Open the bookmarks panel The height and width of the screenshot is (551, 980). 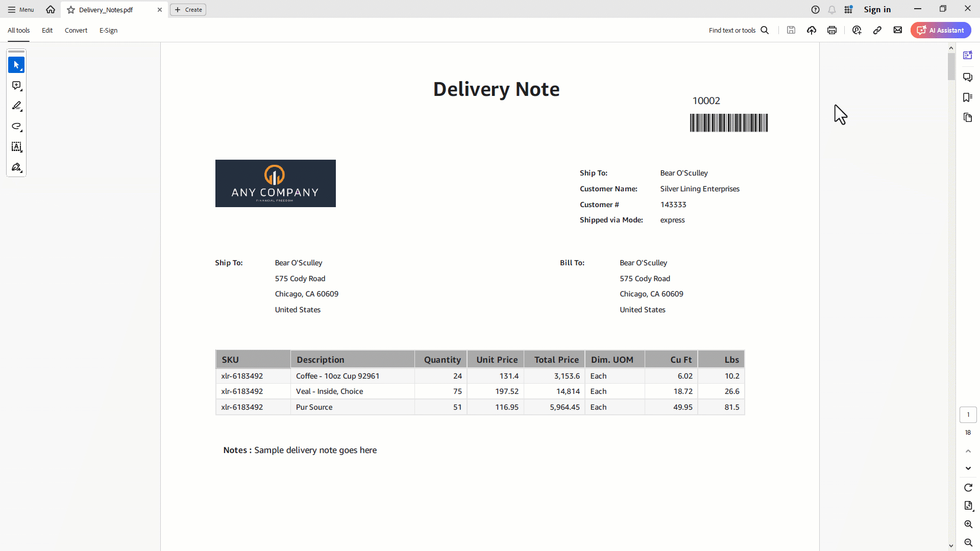click(x=967, y=97)
